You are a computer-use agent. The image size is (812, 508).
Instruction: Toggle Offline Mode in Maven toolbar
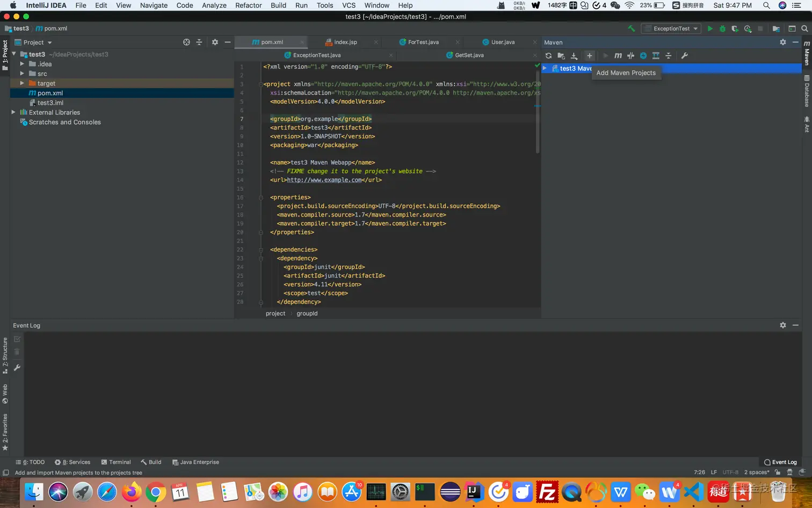pos(630,56)
